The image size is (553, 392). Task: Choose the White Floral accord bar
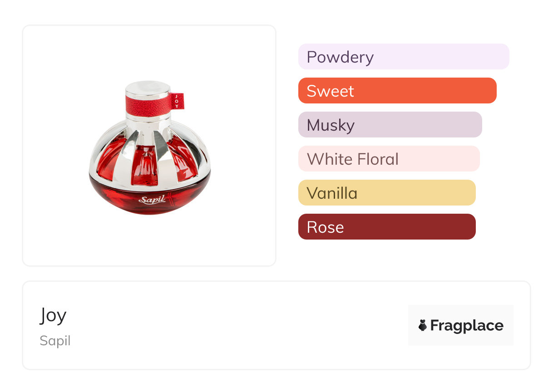(389, 159)
